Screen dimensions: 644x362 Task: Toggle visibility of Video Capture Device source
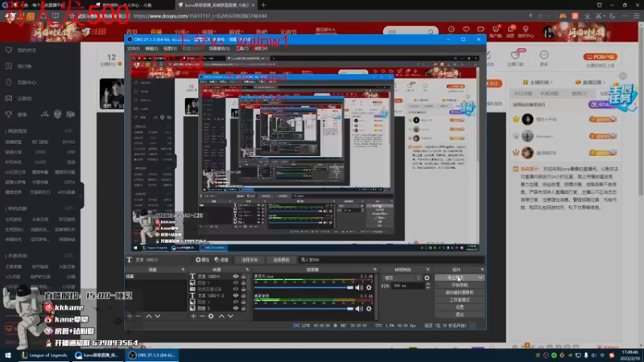tap(235, 289)
